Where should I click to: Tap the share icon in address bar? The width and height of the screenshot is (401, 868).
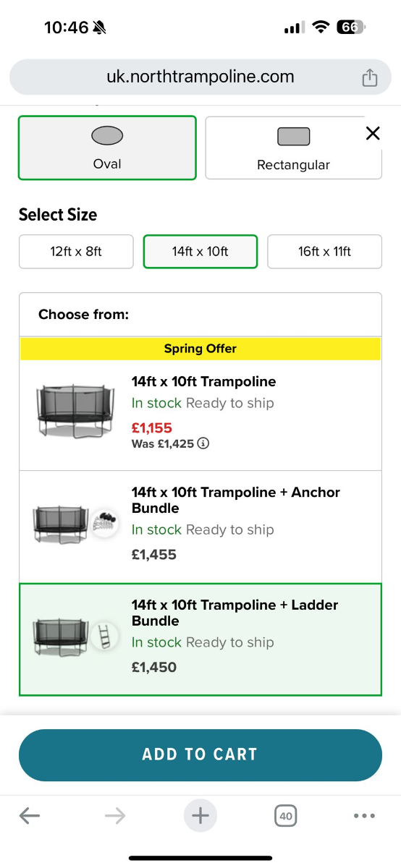369,77
